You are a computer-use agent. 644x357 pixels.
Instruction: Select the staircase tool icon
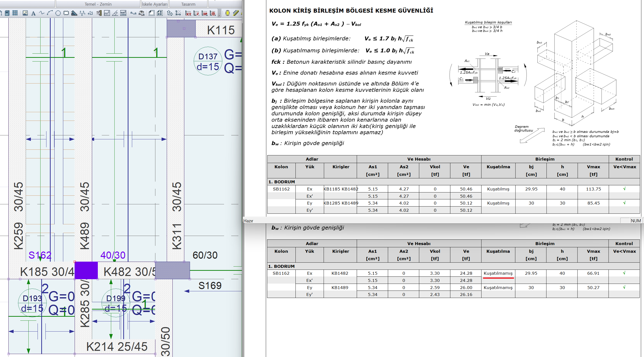[235, 13]
